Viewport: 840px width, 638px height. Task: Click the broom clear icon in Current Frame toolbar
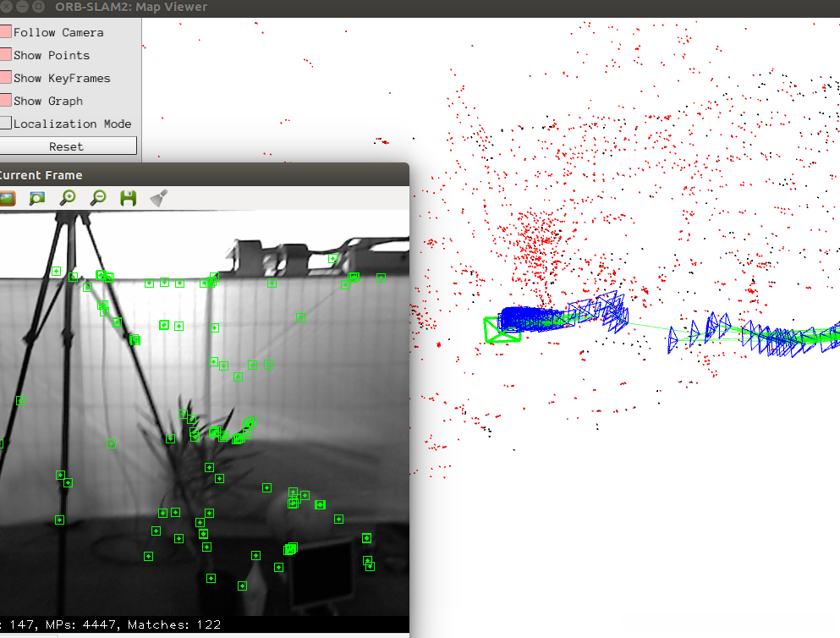[x=158, y=198]
